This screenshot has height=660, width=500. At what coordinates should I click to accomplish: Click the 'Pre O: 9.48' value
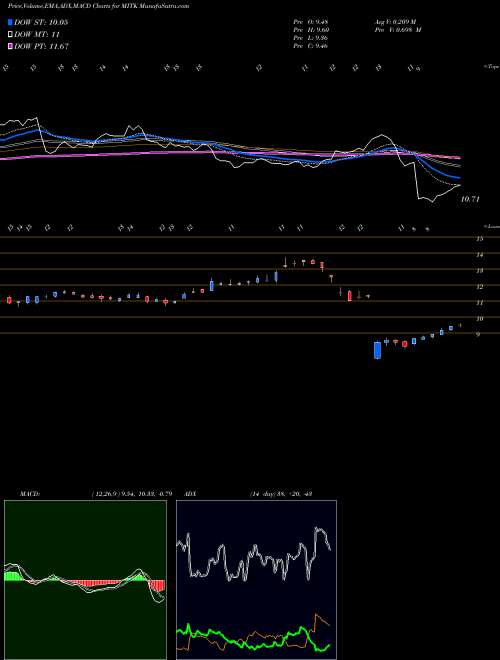click(x=311, y=22)
